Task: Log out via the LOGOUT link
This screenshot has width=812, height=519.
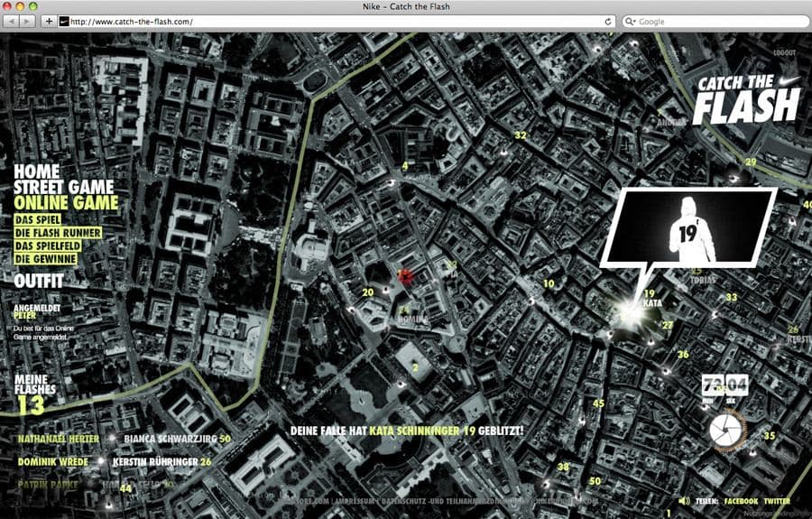Action: (784, 53)
